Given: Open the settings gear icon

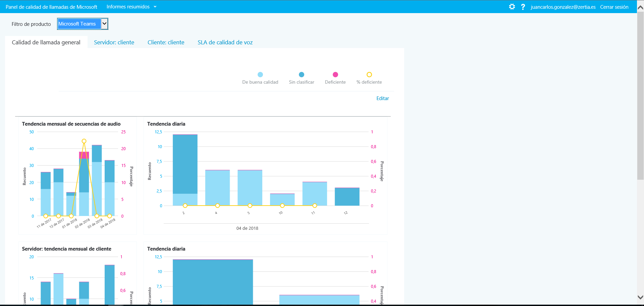Looking at the screenshot, I should [x=512, y=7].
